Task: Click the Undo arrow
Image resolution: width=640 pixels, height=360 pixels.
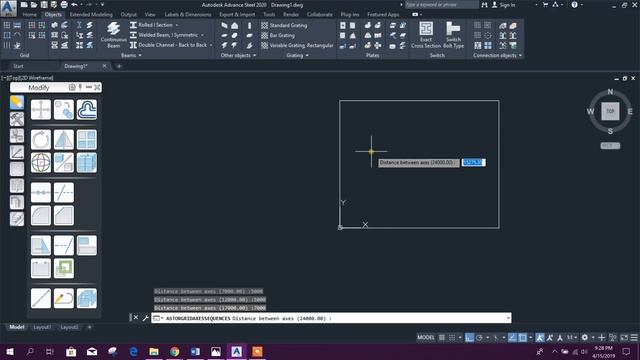Action: click(x=74, y=5)
